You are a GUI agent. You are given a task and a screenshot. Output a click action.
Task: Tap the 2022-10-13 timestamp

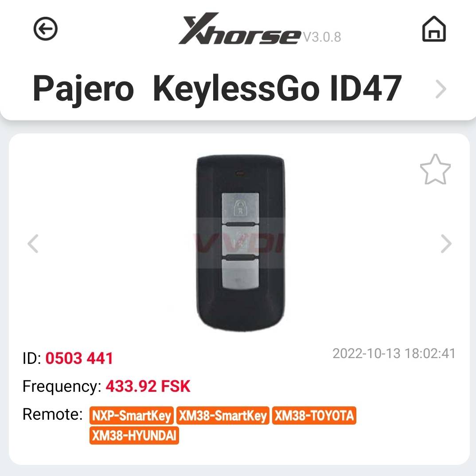pyautogui.click(x=394, y=354)
